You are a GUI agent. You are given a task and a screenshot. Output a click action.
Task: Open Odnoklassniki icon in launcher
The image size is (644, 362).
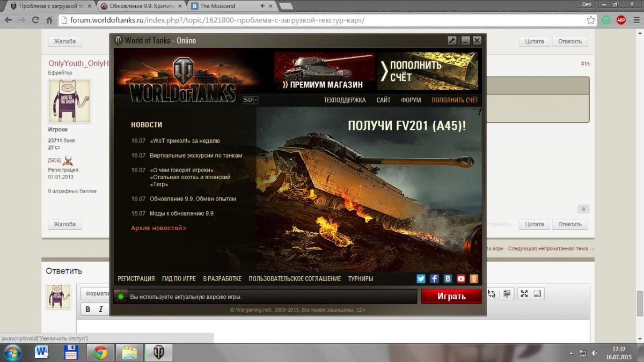pos(474,278)
